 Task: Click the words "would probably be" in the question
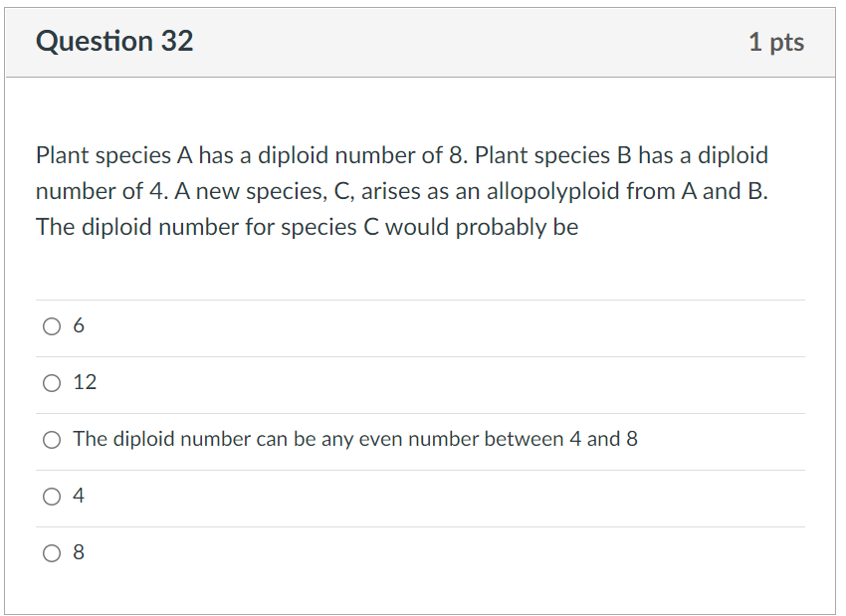tap(482, 227)
